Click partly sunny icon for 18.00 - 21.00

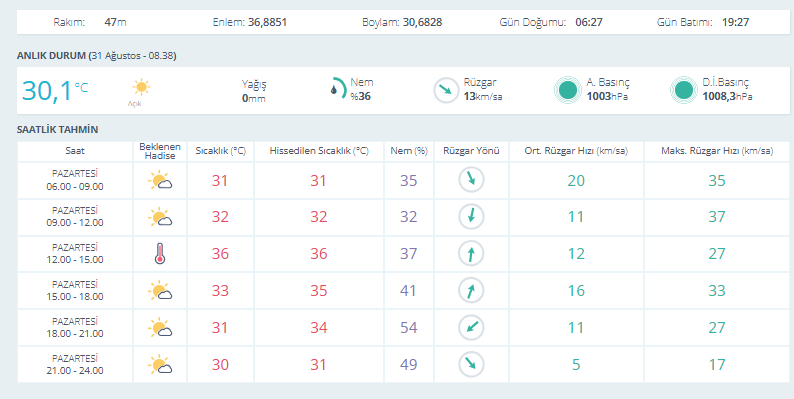[x=160, y=328]
